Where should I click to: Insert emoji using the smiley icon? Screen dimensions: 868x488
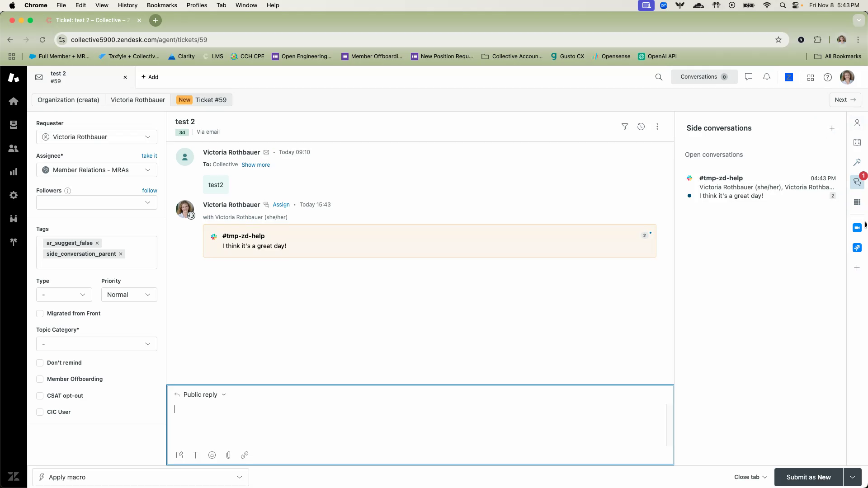[212, 455]
